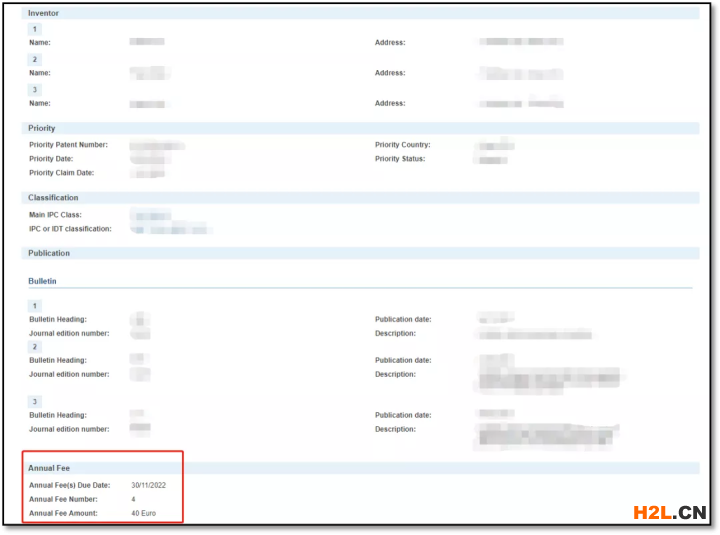Click the number 3 badge under Inventor
The width and height of the screenshot is (720, 535).
(x=35, y=90)
